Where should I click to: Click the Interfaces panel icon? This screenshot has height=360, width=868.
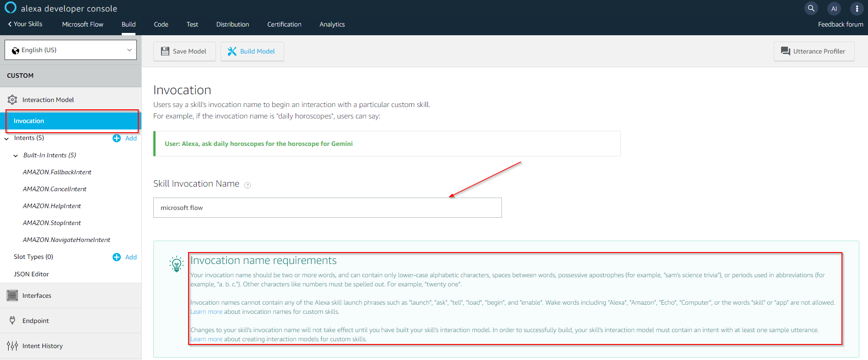[x=12, y=296]
